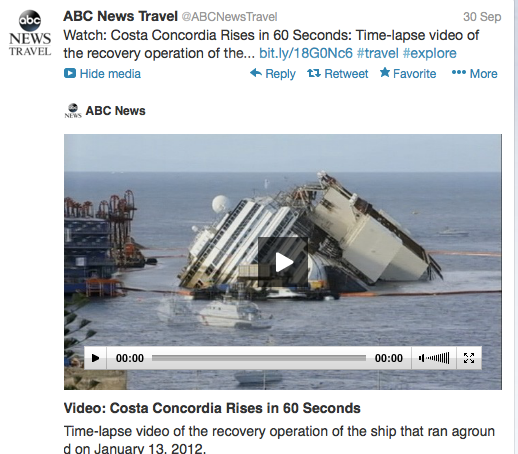Toggle Hide media to collapse the video
The width and height of the screenshot is (518, 454).
[102, 74]
